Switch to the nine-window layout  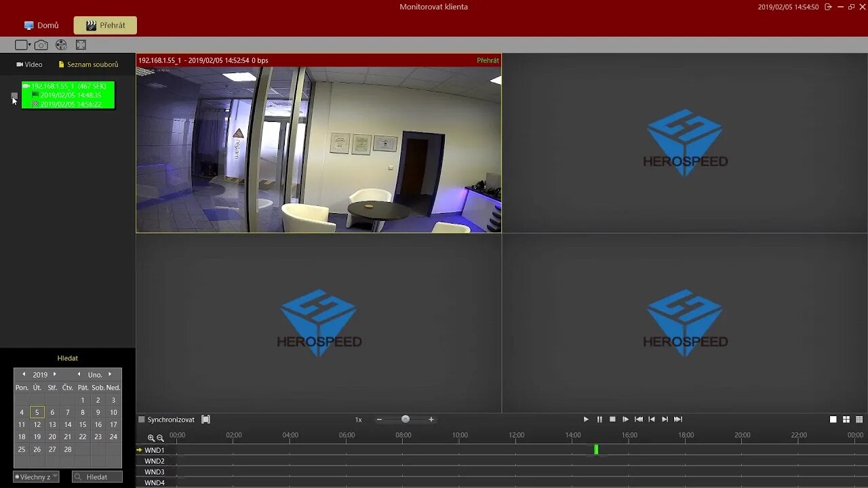pyautogui.click(x=859, y=420)
